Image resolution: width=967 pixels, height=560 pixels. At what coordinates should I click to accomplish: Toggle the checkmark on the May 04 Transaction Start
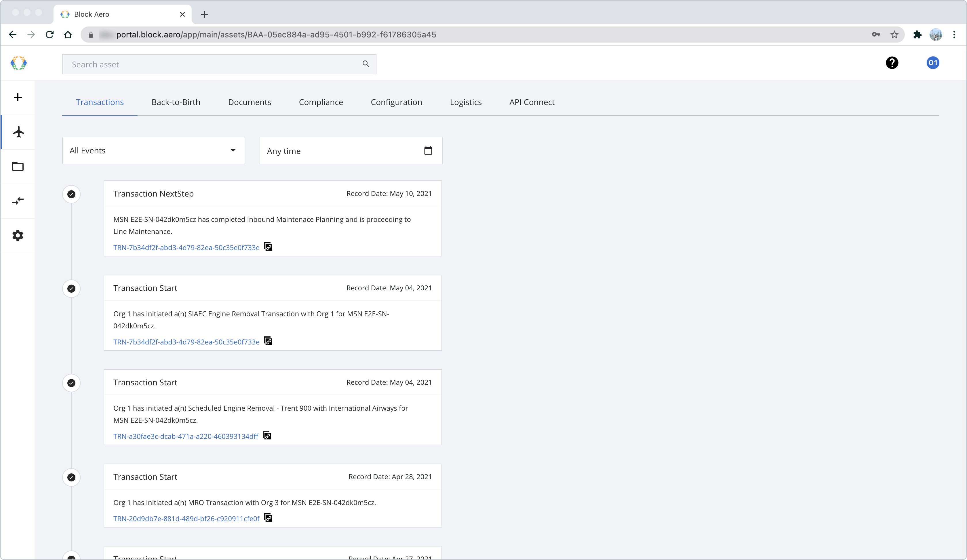(71, 288)
